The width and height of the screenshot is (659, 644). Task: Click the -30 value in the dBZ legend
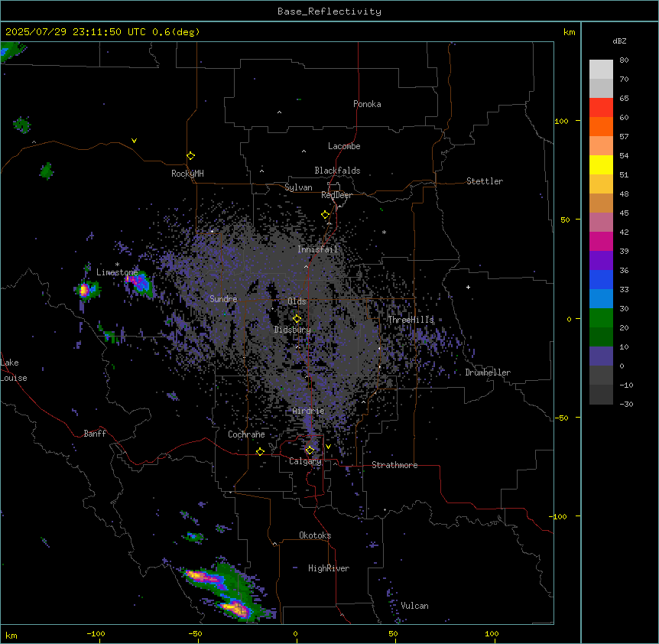[626, 405]
